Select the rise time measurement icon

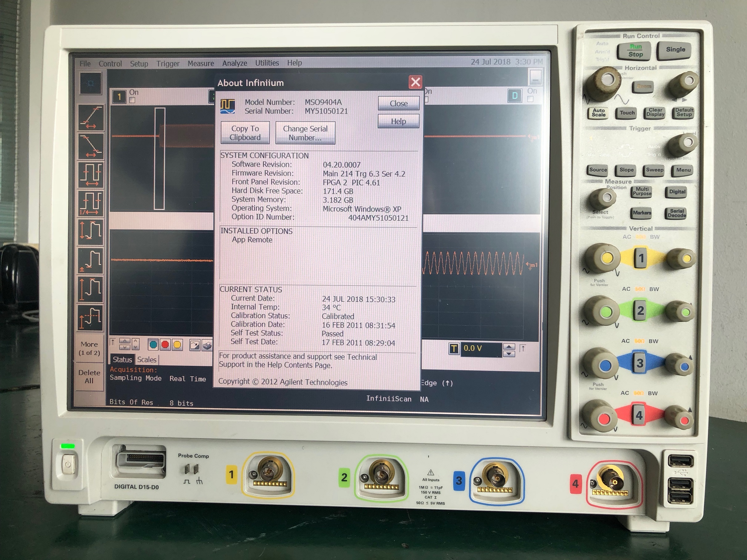tap(91, 118)
